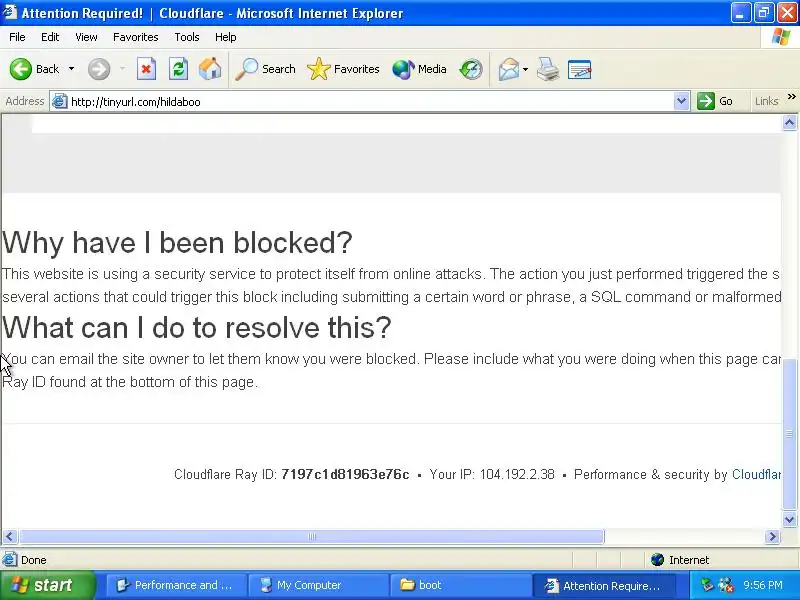Open the Edit menu
800x600 pixels.
point(50,37)
